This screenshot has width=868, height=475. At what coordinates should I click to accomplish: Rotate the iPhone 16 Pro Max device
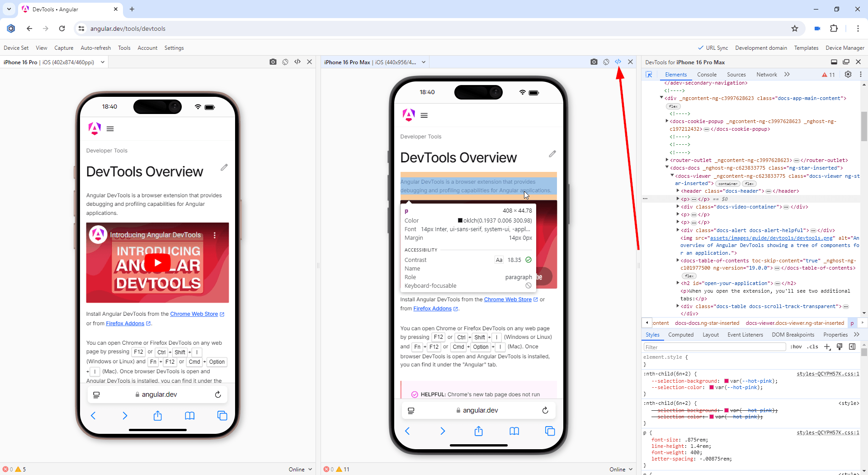[x=606, y=62]
